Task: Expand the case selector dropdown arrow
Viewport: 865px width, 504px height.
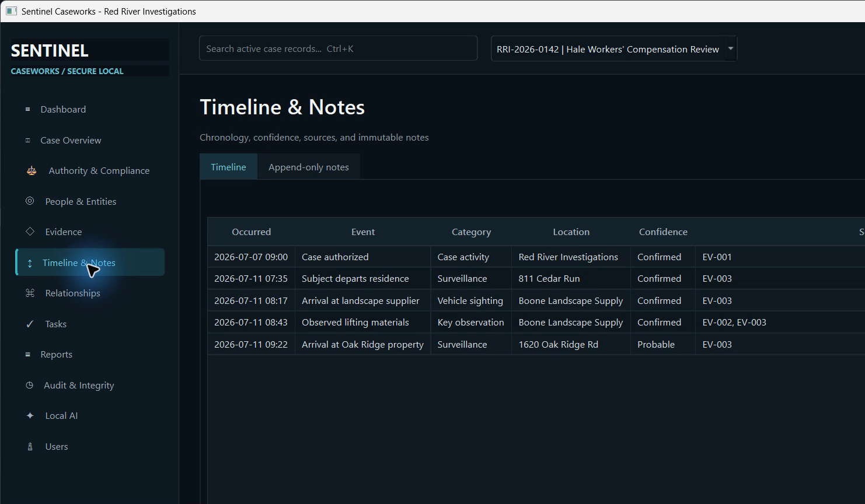Action: click(x=730, y=48)
